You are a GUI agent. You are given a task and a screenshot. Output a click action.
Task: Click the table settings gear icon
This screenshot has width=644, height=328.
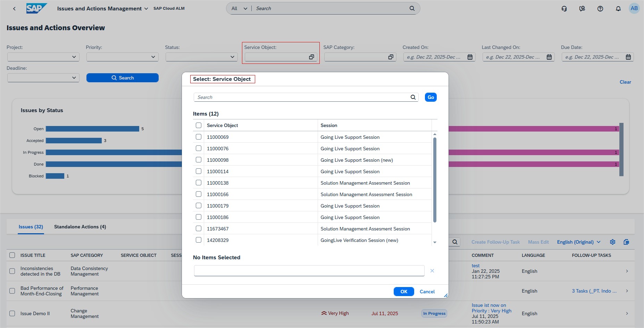(613, 242)
